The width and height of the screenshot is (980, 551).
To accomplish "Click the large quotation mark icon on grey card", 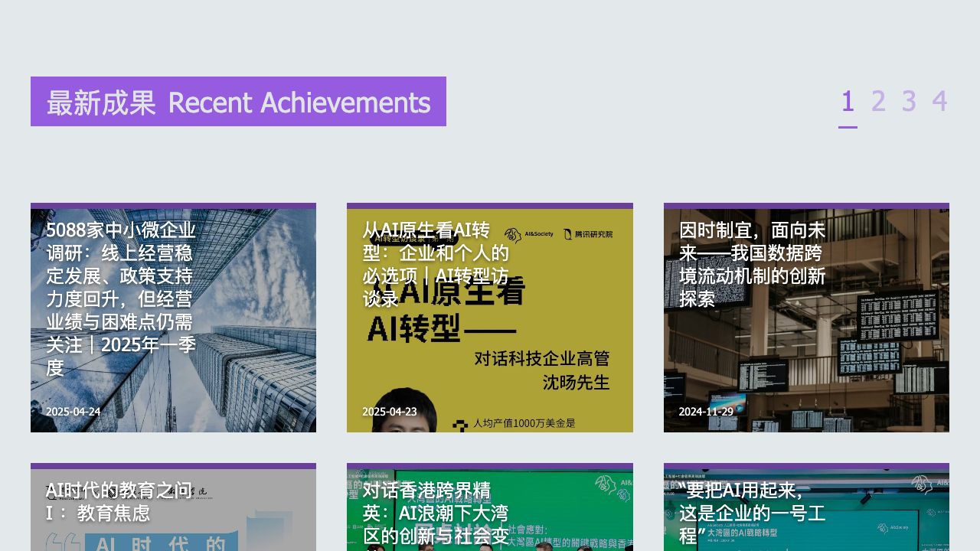I will pyautogui.click(x=63, y=542).
